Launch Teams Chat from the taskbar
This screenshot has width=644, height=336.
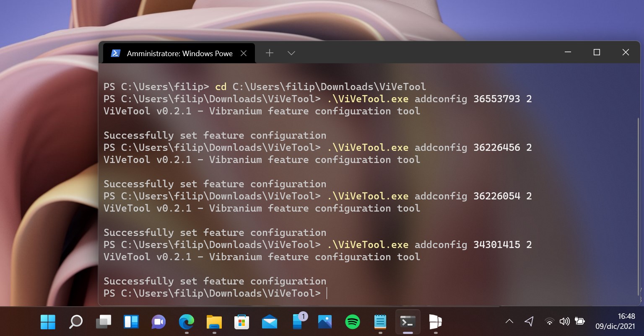pyautogui.click(x=158, y=322)
